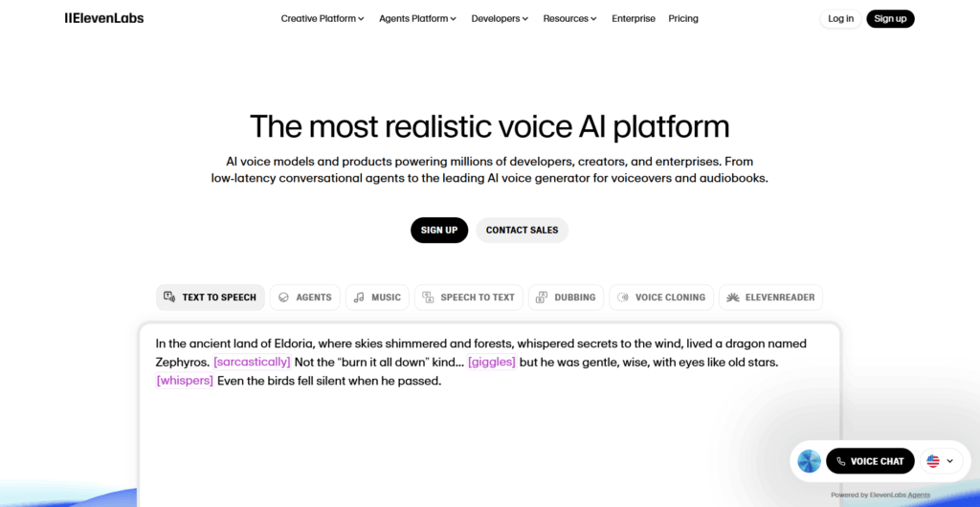Click the CONTACT SALES button
The height and width of the screenshot is (507, 980).
point(522,230)
